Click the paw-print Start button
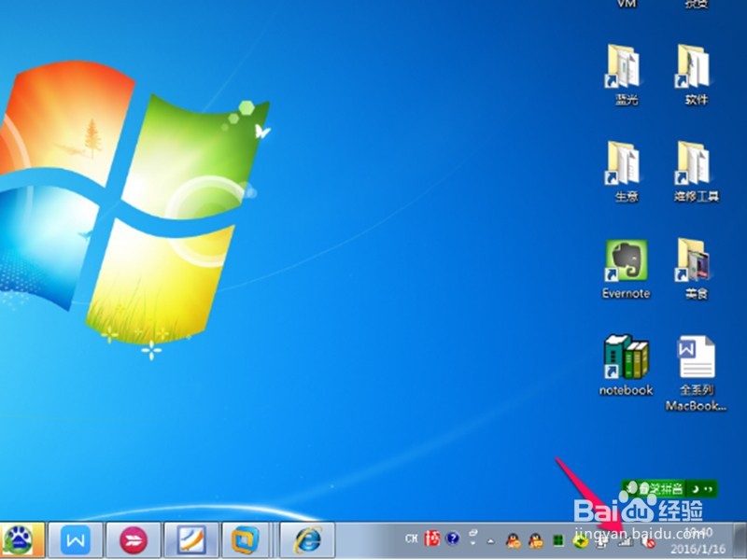Viewport: 747px width, 560px height. (19, 540)
